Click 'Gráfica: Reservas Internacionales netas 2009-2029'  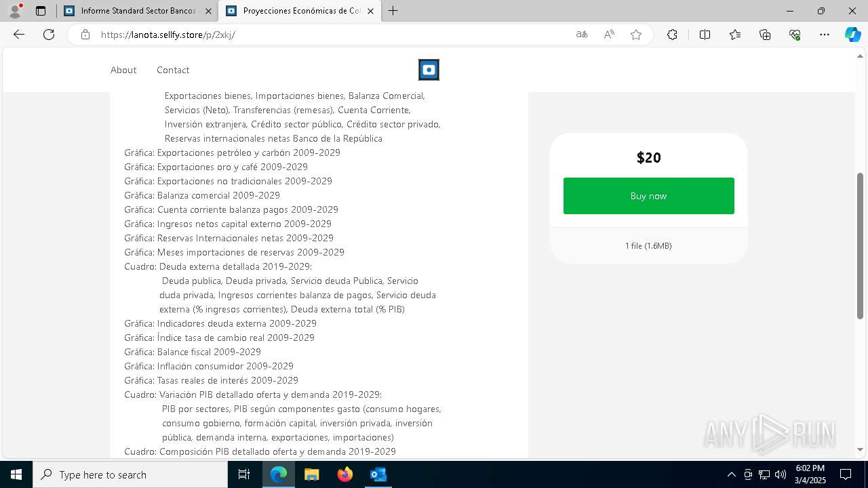(x=229, y=238)
